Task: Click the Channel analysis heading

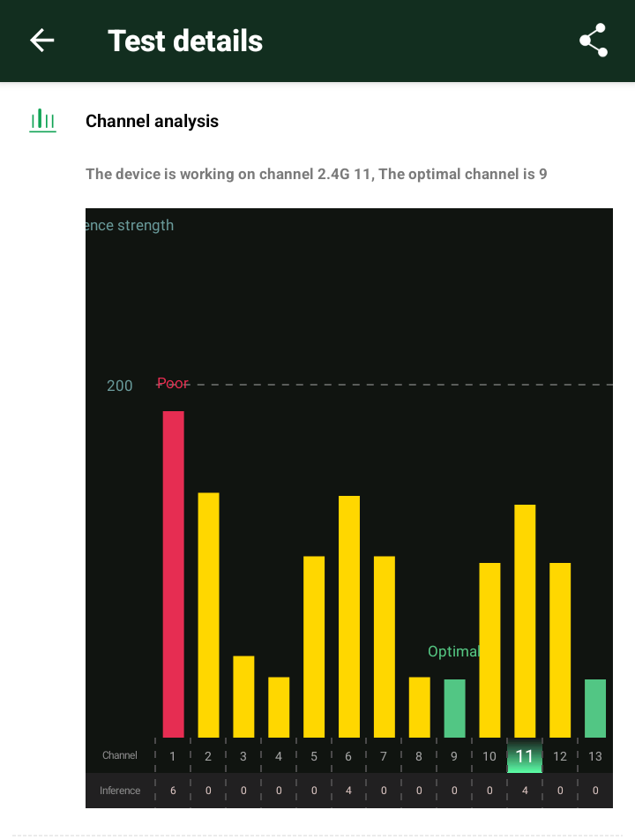Action: (152, 121)
